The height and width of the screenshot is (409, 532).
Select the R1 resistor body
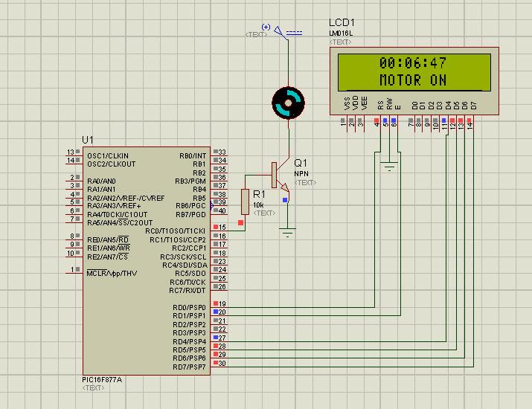pyautogui.click(x=245, y=202)
